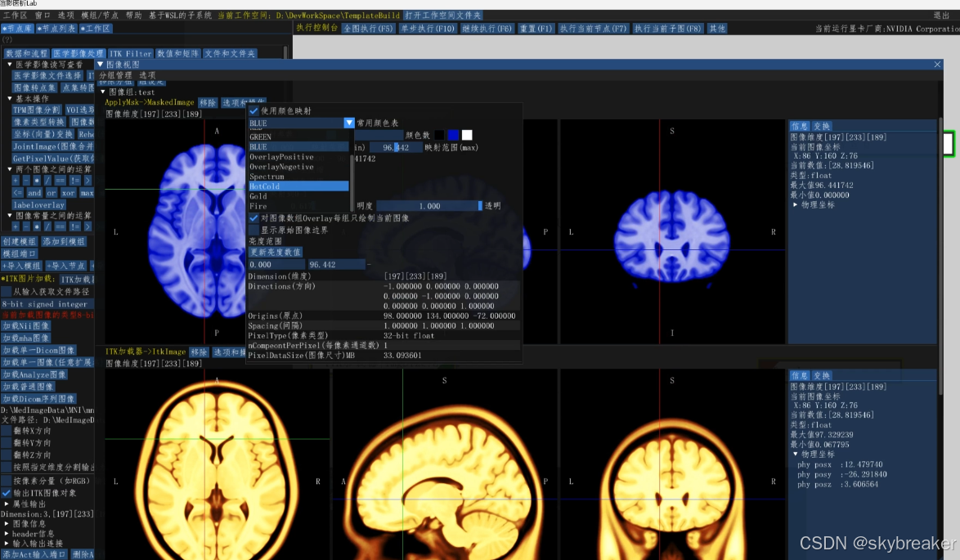Click the 1.000 transparency slider
The image size is (960, 560).
point(430,206)
